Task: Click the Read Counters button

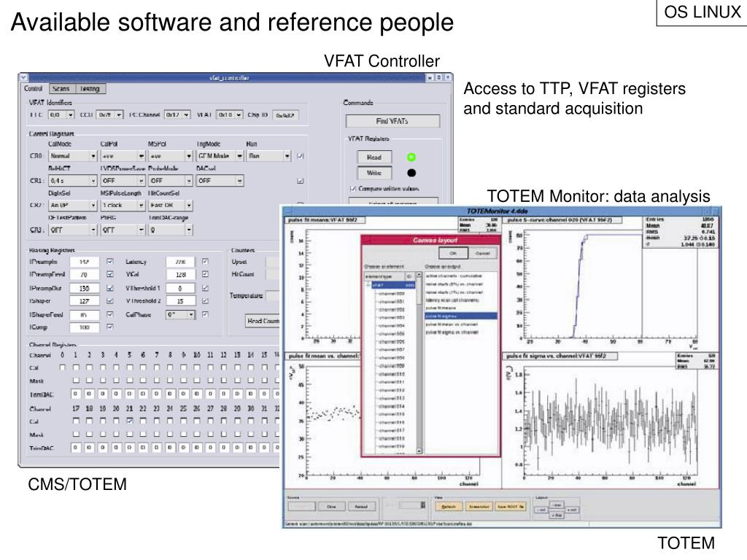Action: click(263, 321)
